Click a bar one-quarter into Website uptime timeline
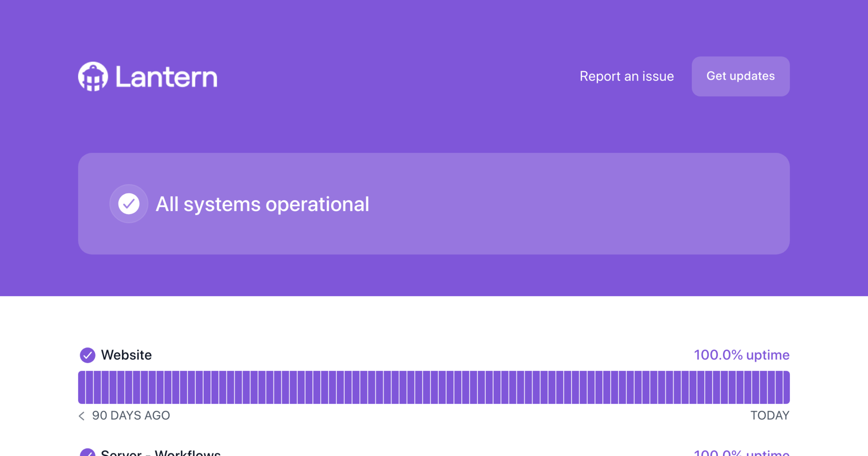The image size is (868, 456). click(x=254, y=387)
